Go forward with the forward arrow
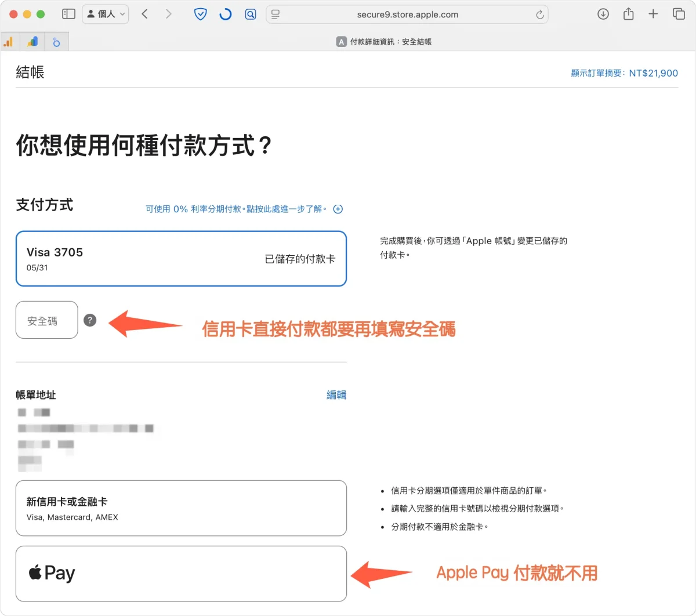This screenshot has width=696, height=616. point(168,14)
